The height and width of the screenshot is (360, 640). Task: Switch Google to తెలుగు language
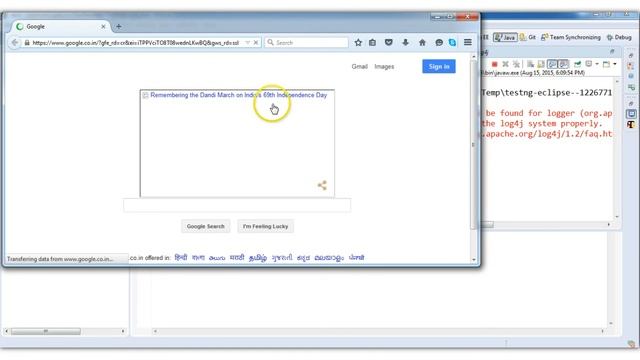point(217,258)
